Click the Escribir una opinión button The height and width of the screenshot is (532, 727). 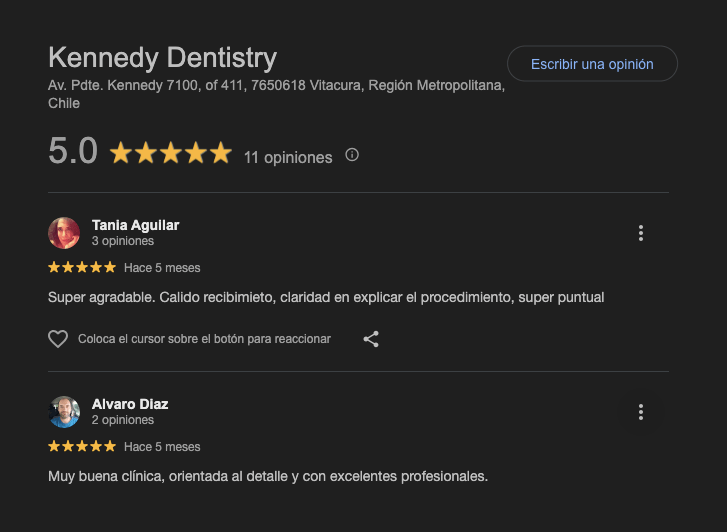click(x=592, y=64)
